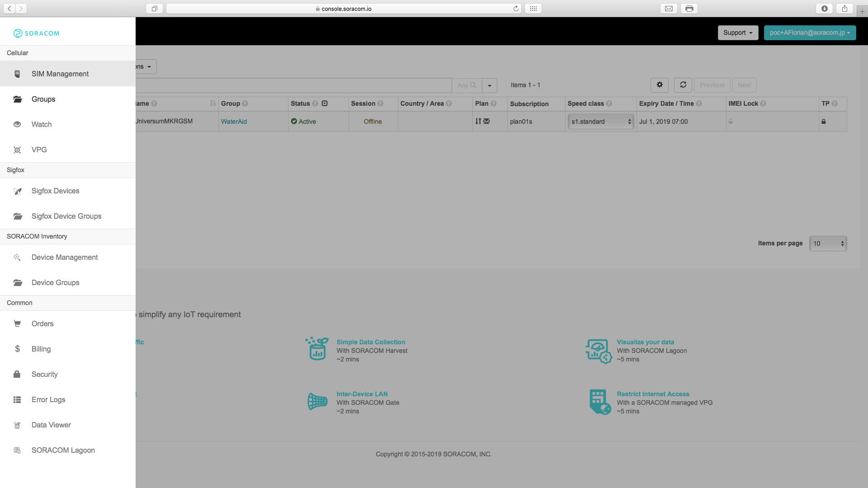868x488 pixels.
Task: Toggle the termination protection lock icon in the row
Action: click(824, 122)
